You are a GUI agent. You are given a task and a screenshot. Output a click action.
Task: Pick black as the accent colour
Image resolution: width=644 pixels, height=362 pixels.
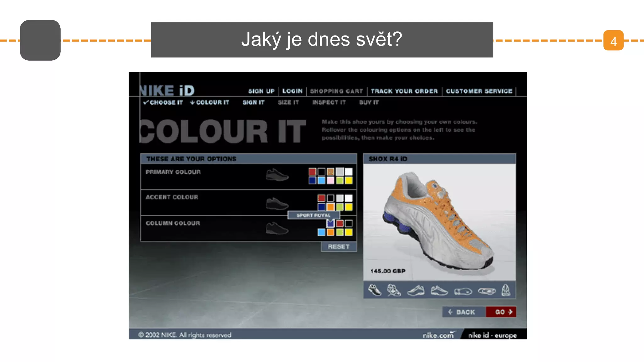pos(330,198)
